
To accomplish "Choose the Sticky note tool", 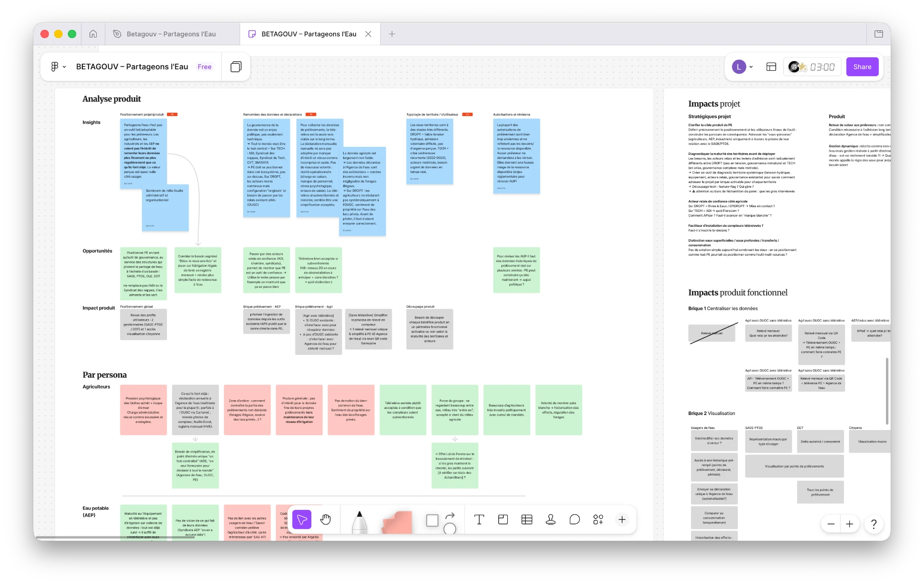I will pyautogui.click(x=398, y=522).
